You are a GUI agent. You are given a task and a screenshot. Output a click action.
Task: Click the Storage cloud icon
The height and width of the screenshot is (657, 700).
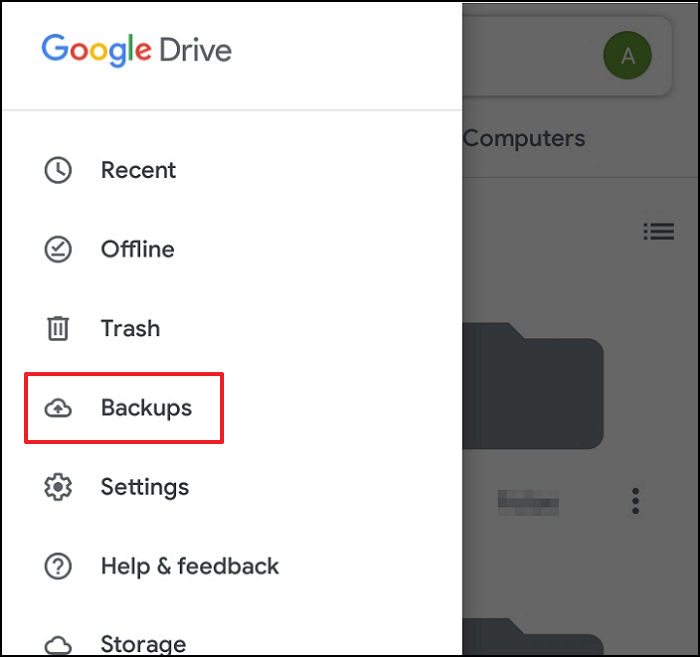pyautogui.click(x=58, y=645)
